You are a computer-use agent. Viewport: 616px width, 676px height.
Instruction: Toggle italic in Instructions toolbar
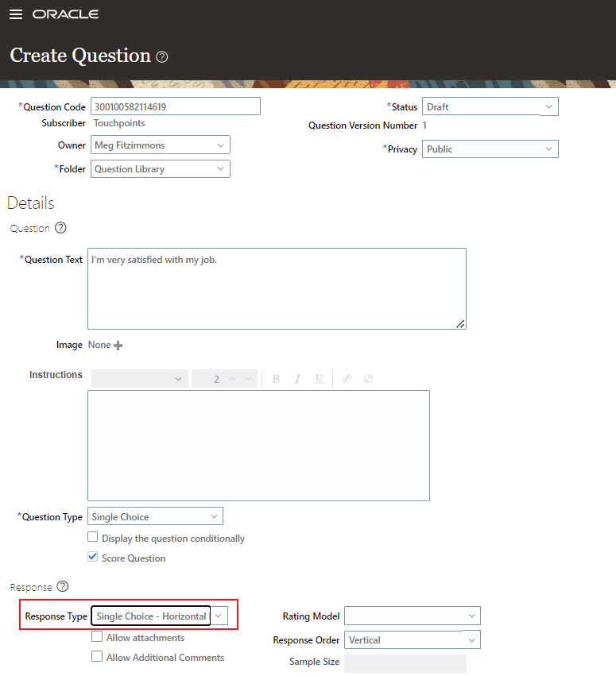(297, 379)
